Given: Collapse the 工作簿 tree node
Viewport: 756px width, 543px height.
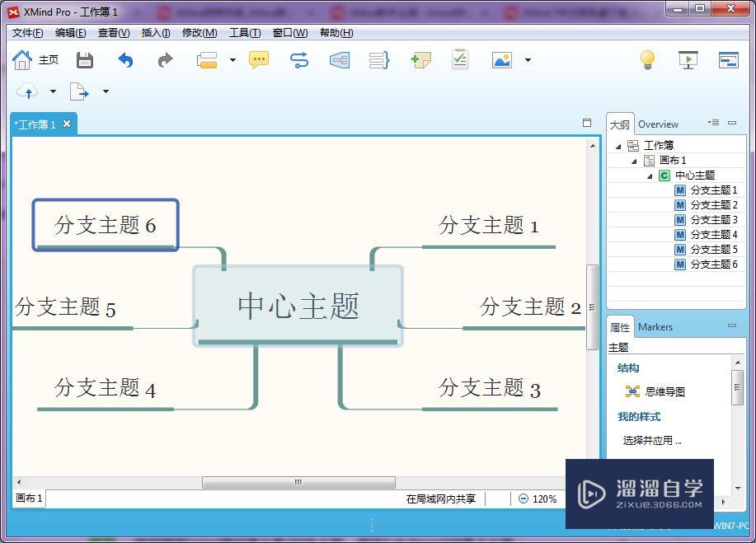Looking at the screenshot, I should pos(618,146).
